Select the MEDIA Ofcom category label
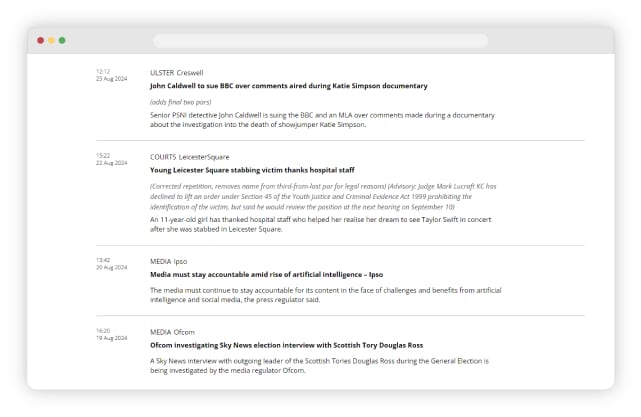The height and width of the screenshot is (417, 641). (x=172, y=332)
